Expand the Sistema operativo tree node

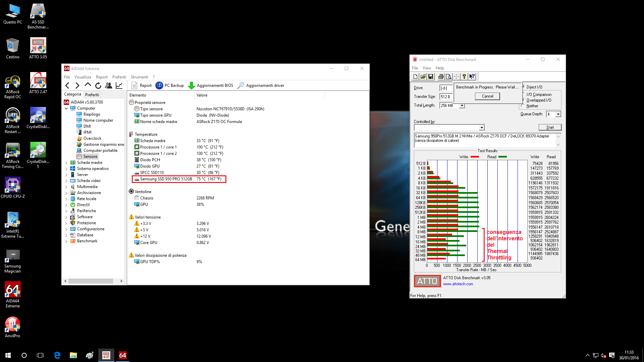[66, 169]
